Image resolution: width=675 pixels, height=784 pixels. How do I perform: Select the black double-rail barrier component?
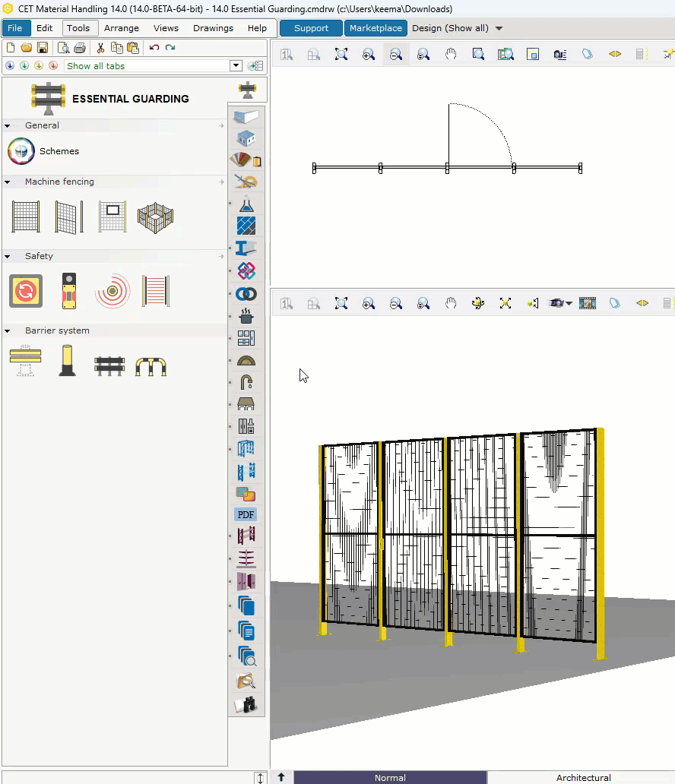(x=109, y=366)
